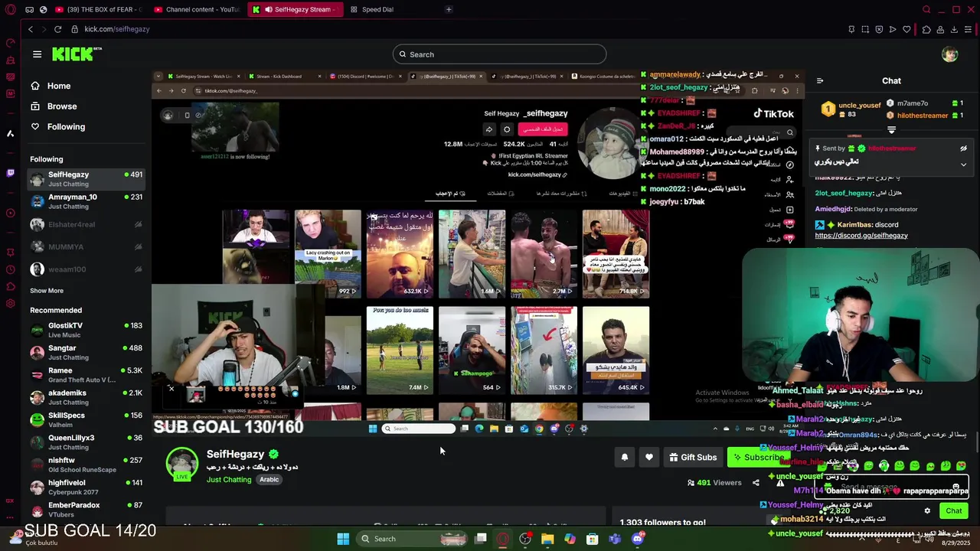
Task: Focus the Kick search field
Action: (499, 54)
